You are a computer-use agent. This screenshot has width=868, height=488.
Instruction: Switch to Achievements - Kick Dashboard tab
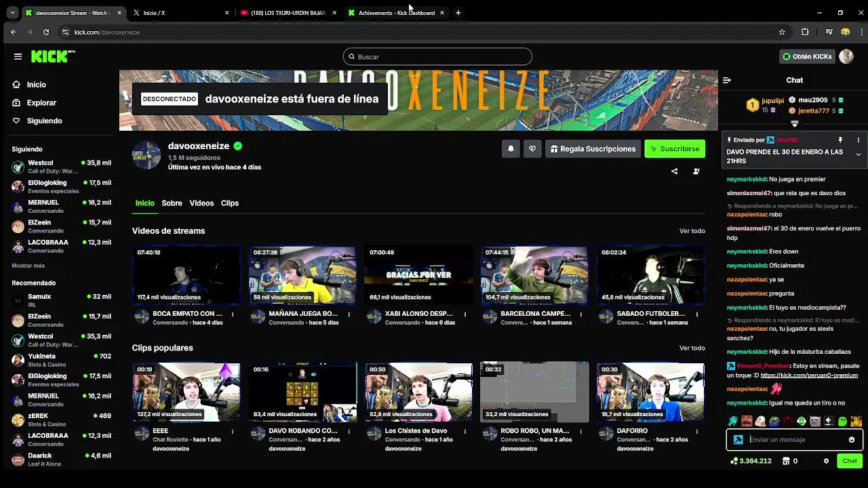point(397,13)
